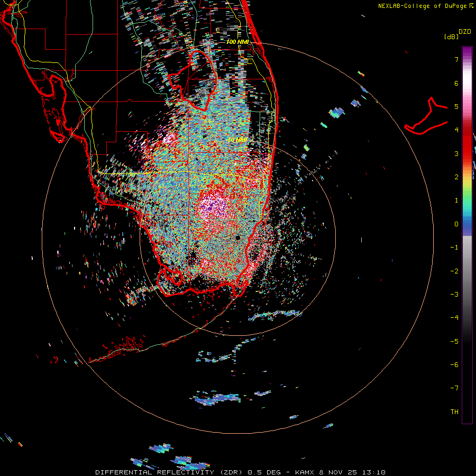Click the 2 value on color scale
This screenshot has width=476, height=476.
point(456,177)
